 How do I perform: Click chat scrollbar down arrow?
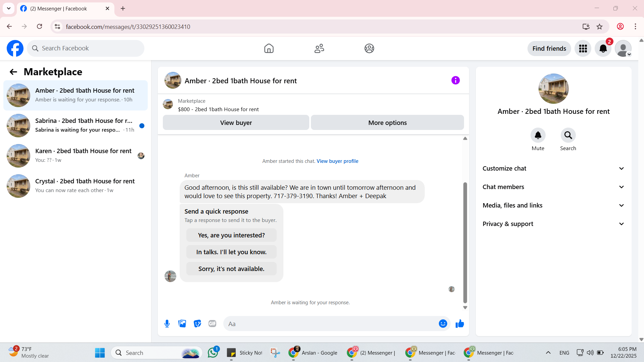[x=465, y=308]
